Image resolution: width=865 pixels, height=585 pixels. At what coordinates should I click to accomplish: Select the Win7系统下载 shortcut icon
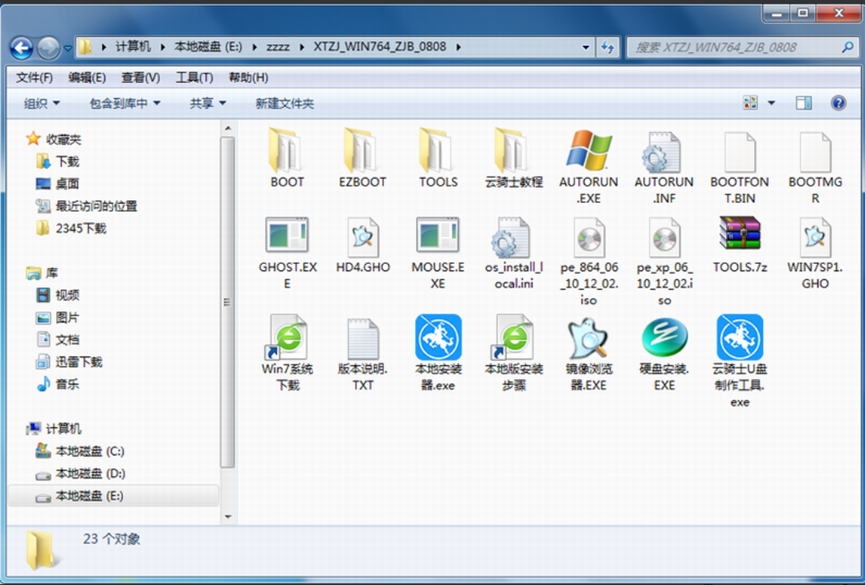click(287, 338)
